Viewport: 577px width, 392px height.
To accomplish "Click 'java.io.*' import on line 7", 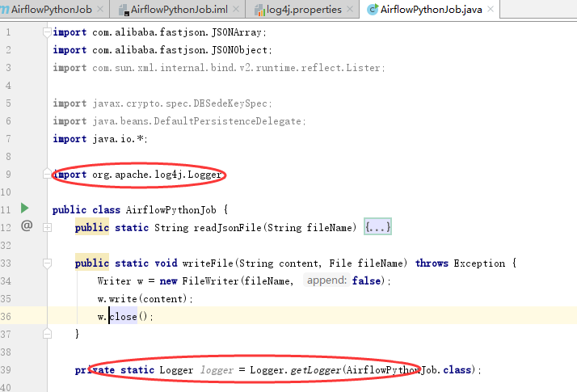I will point(118,139).
